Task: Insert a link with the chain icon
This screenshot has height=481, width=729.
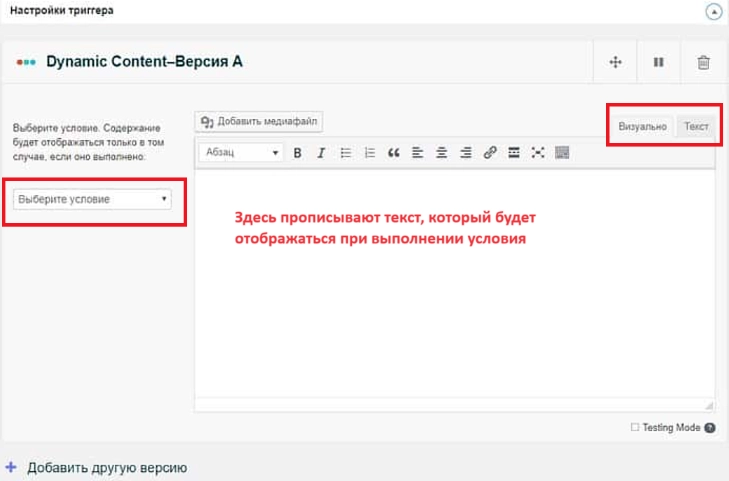Action: (490, 152)
